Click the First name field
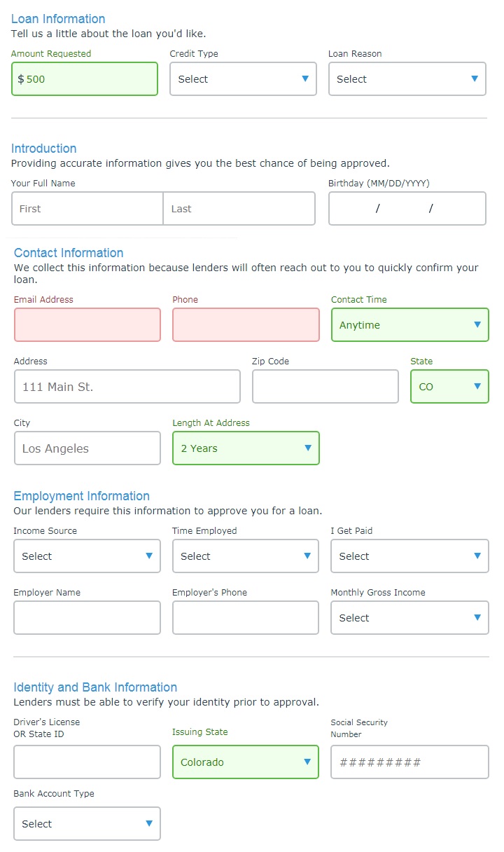Viewport: 504px width, 852px height. tap(87, 209)
